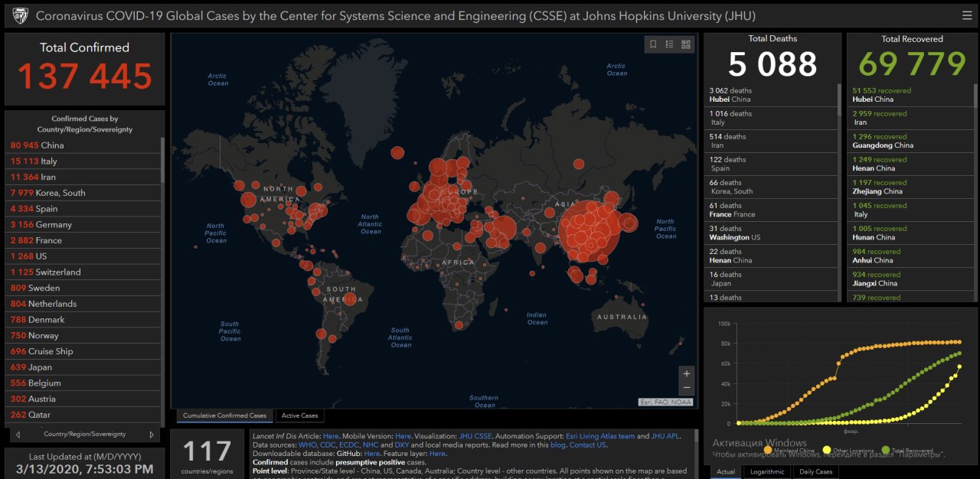
Task: Zoom in on the map
Action: pyautogui.click(x=687, y=373)
